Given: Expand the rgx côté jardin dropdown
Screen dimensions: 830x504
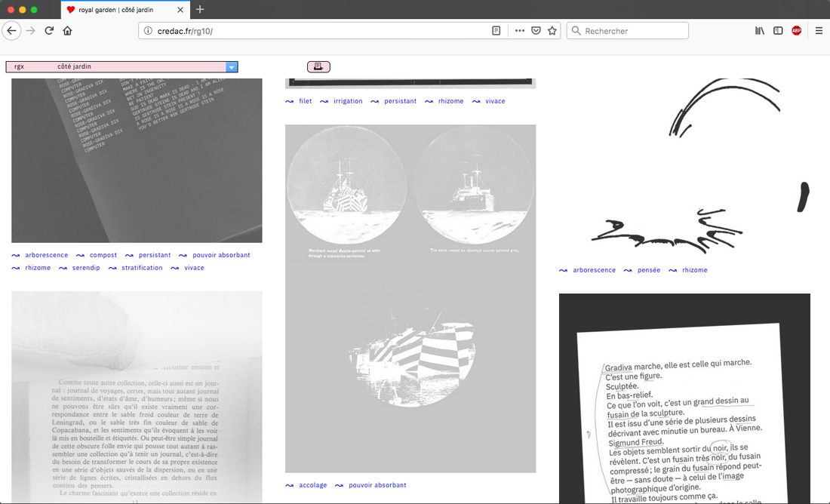Looking at the screenshot, I should click(232, 66).
